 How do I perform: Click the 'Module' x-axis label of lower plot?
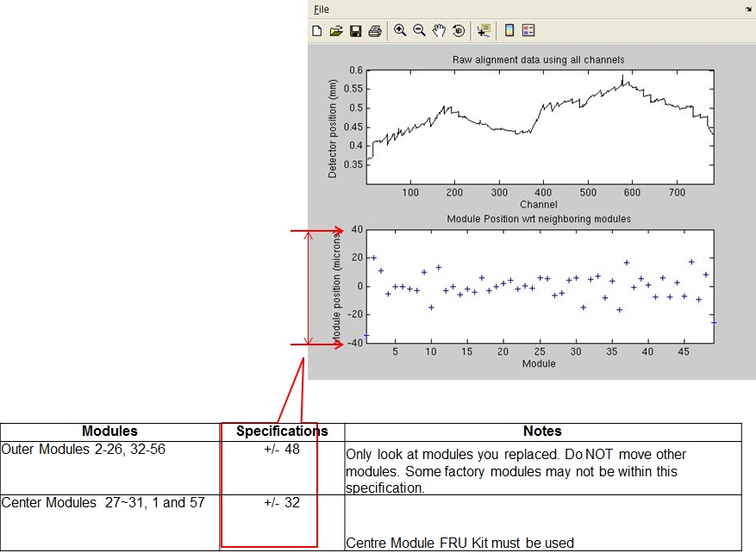[538, 363]
